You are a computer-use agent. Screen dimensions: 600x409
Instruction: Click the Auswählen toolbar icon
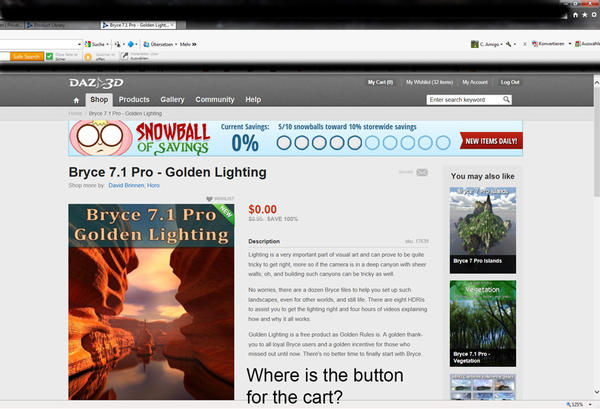coord(578,44)
